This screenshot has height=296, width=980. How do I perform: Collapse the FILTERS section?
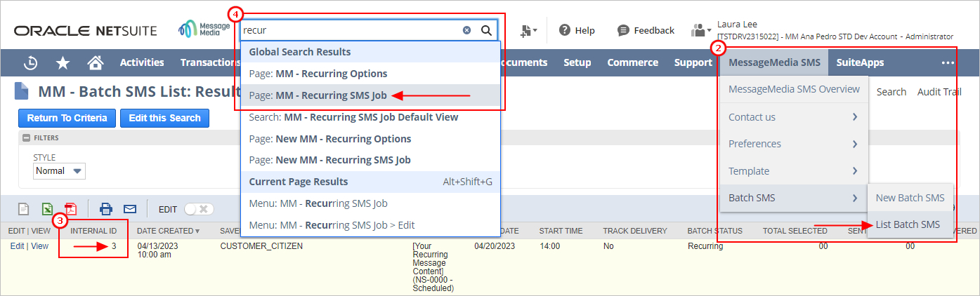(x=27, y=138)
